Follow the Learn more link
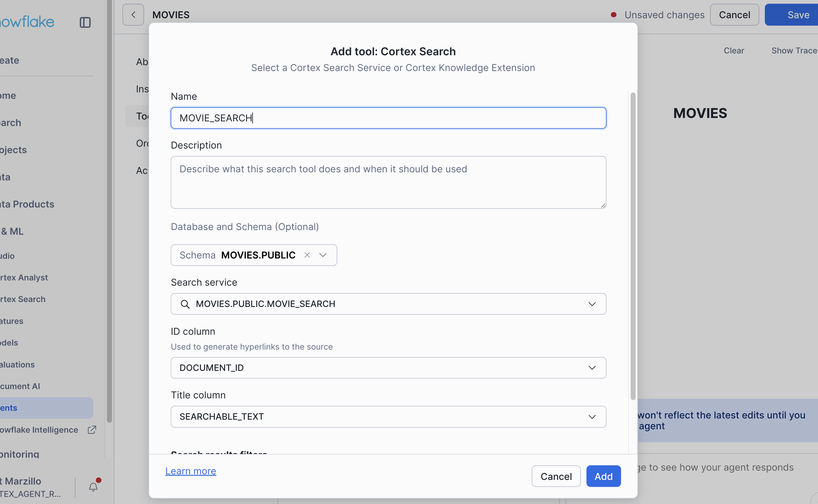 (190, 471)
